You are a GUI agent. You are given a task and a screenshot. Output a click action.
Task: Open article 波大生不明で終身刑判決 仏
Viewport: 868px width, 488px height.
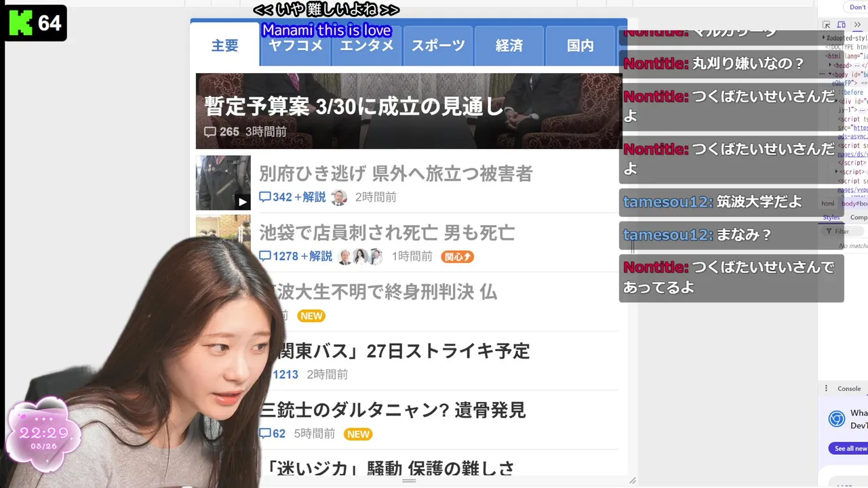[387, 291]
